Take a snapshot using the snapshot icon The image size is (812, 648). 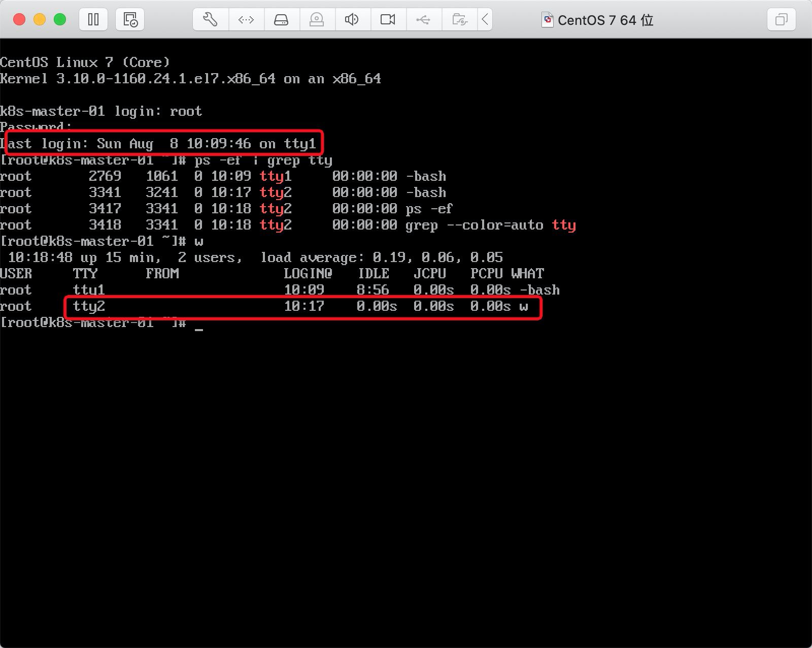(x=129, y=19)
